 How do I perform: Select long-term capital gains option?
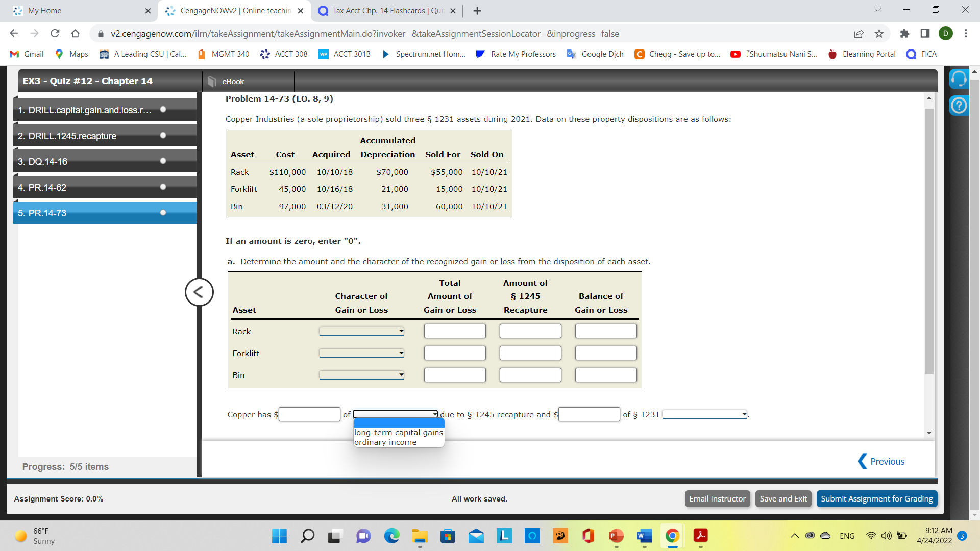(399, 432)
